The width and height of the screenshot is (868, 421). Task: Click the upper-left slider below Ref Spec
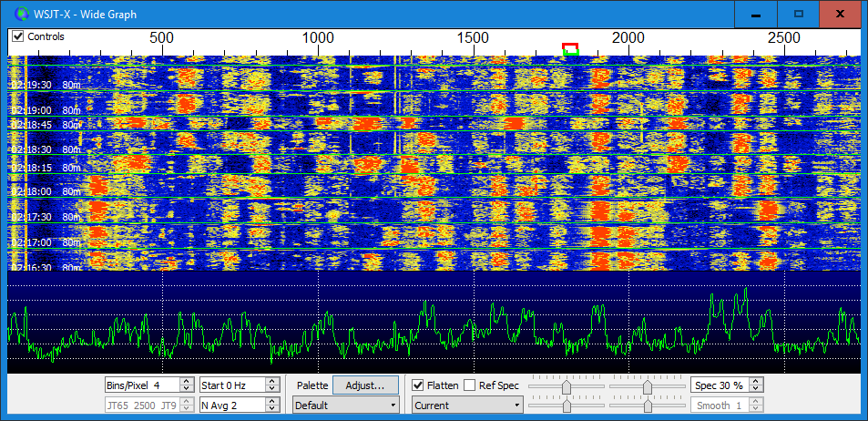tap(567, 385)
